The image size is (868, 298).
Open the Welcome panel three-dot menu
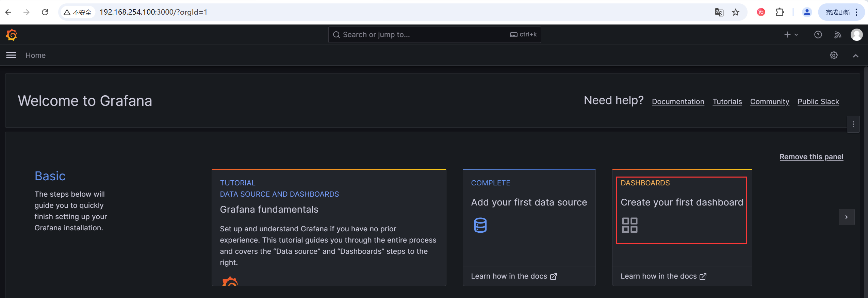point(853,124)
